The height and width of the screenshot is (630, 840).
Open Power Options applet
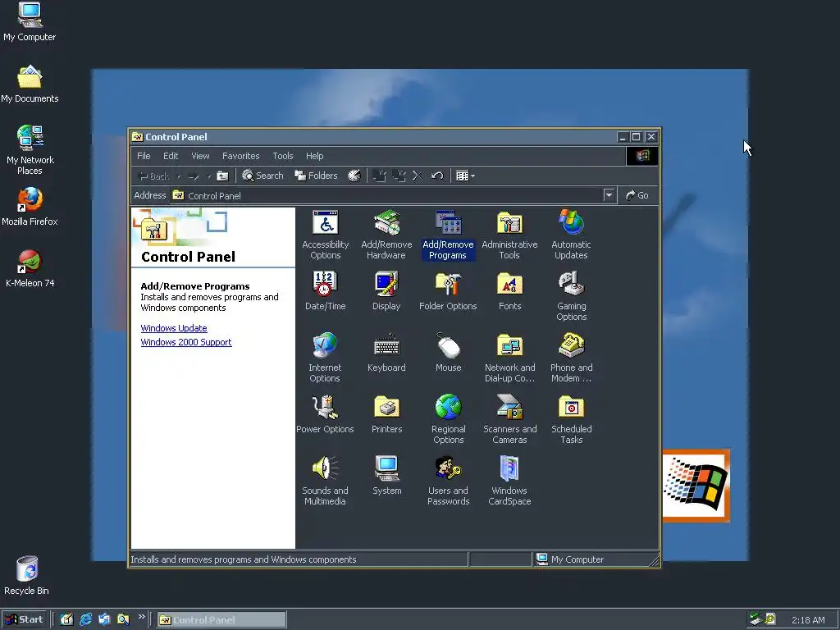pyautogui.click(x=325, y=414)
